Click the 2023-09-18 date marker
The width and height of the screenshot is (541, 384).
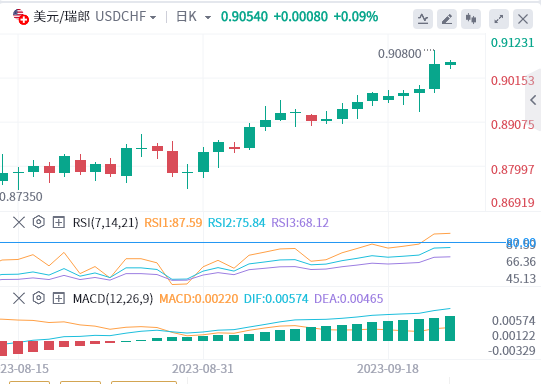[x=387, y=368]
